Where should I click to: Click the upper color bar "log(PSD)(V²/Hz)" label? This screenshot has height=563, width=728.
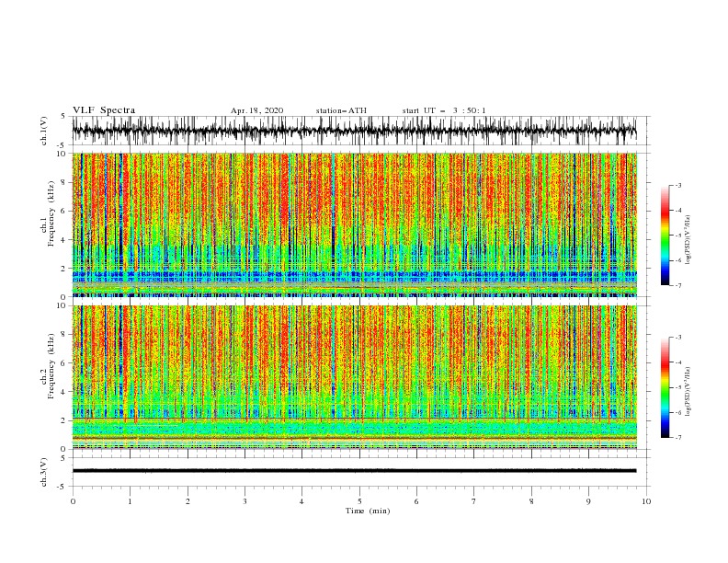(x=688, y=240)
